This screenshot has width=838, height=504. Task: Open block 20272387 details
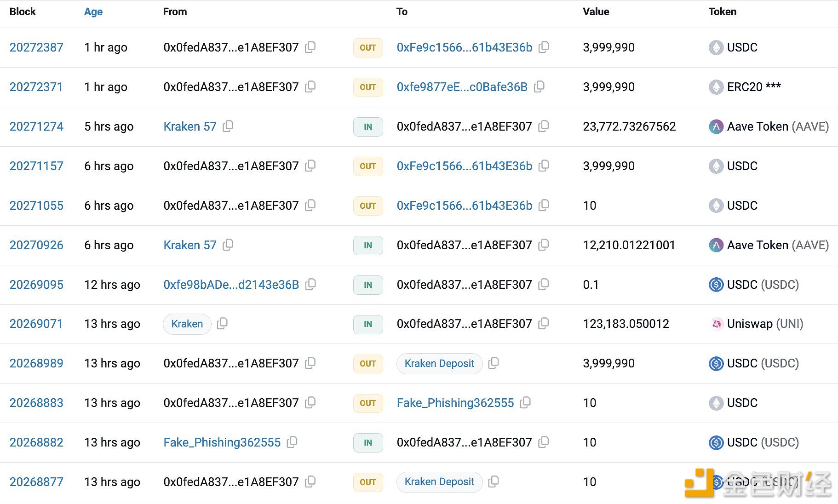[x=36, y=47]
